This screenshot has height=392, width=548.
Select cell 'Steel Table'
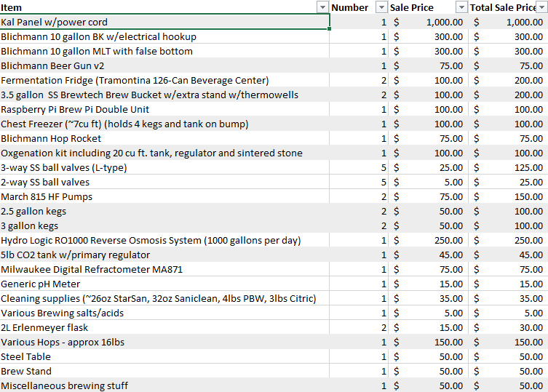(x=164, y=356)
